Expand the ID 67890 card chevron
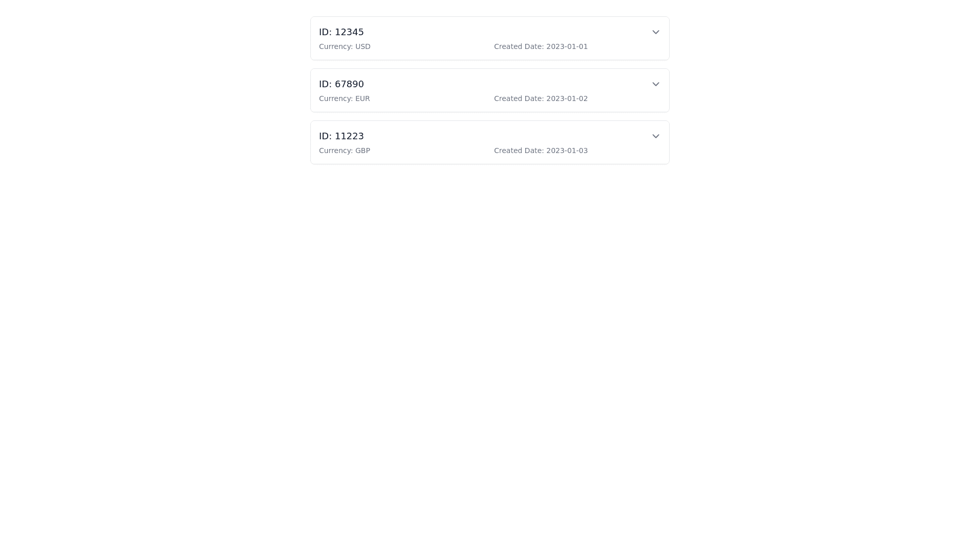Image resolution: width=980 pixels, height=551 pixels. [655, 84]
